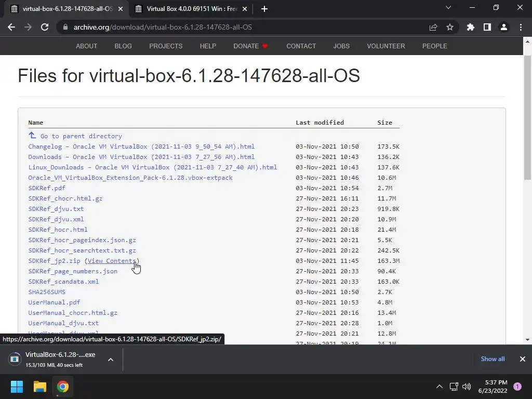Show hidden system tray icons
The width and height of the screenshot is (532, 399).
(x=440, y=387)
